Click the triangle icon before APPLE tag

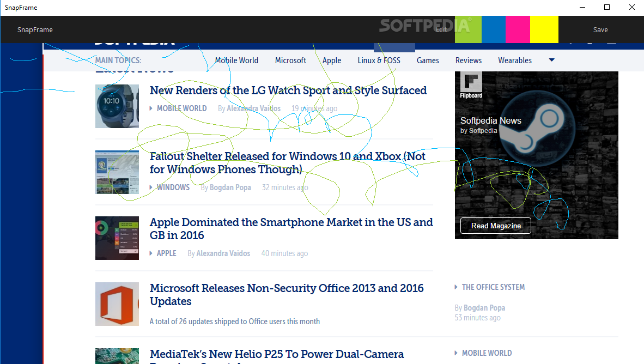[151, 253]
